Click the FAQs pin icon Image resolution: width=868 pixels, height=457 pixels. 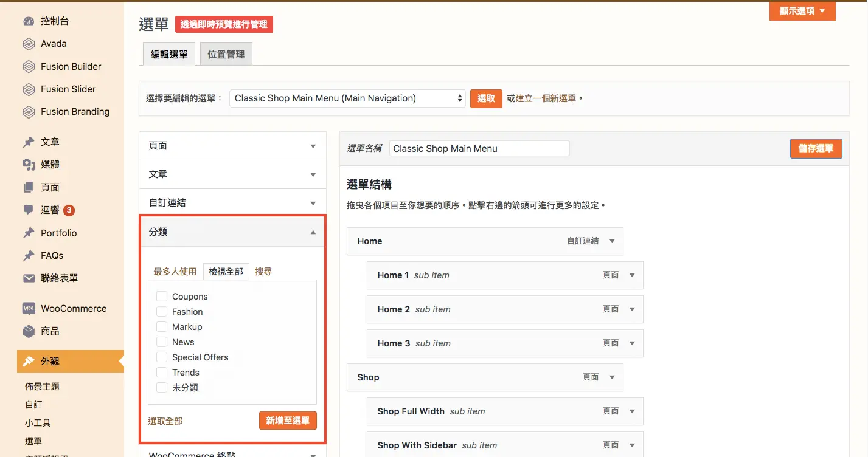point(29,256)
